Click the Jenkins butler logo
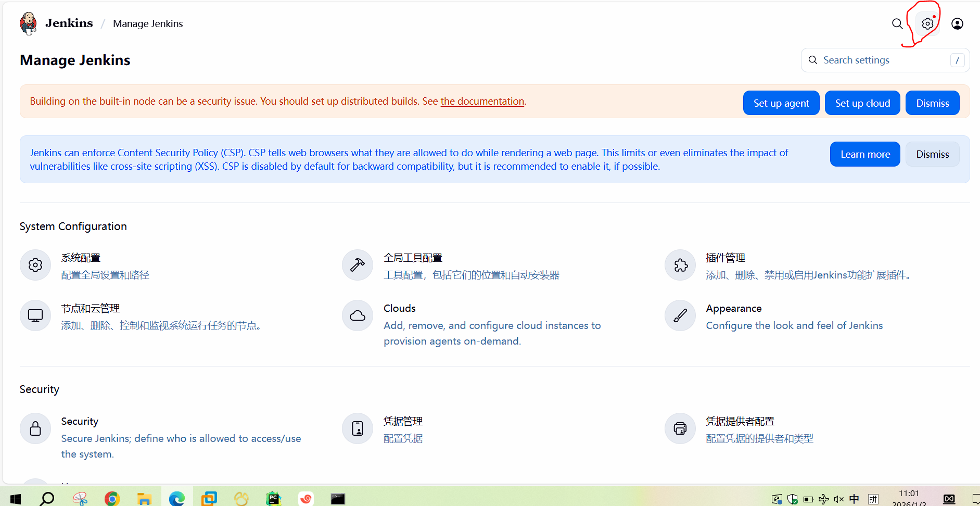980x506 pixels. (28, 23)
